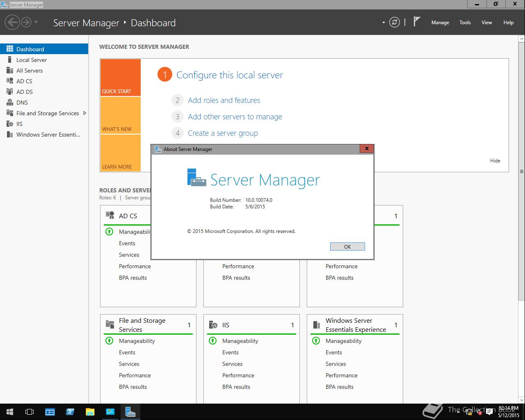The image size is (525, 420).
Task: Click the Back navigation arrow
Action: pos(13,22)
